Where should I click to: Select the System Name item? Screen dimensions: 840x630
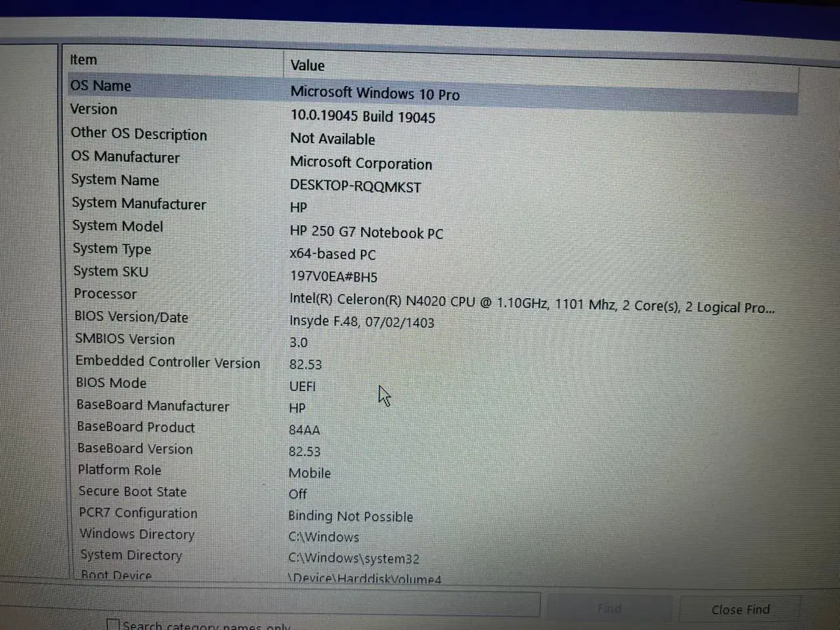pos(115,180)
